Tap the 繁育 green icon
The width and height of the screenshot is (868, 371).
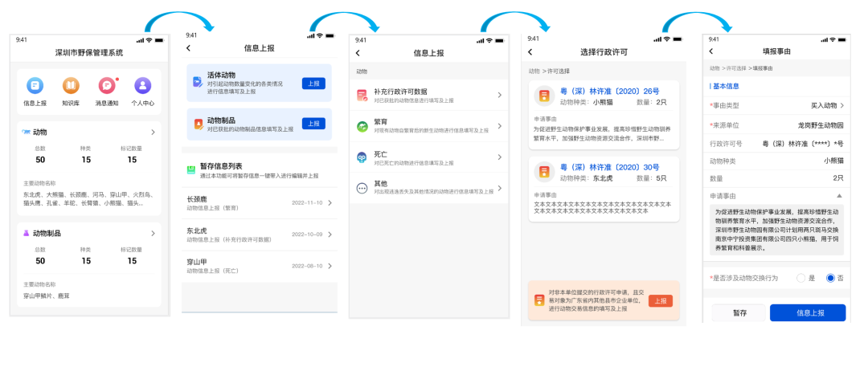[362, 126]
